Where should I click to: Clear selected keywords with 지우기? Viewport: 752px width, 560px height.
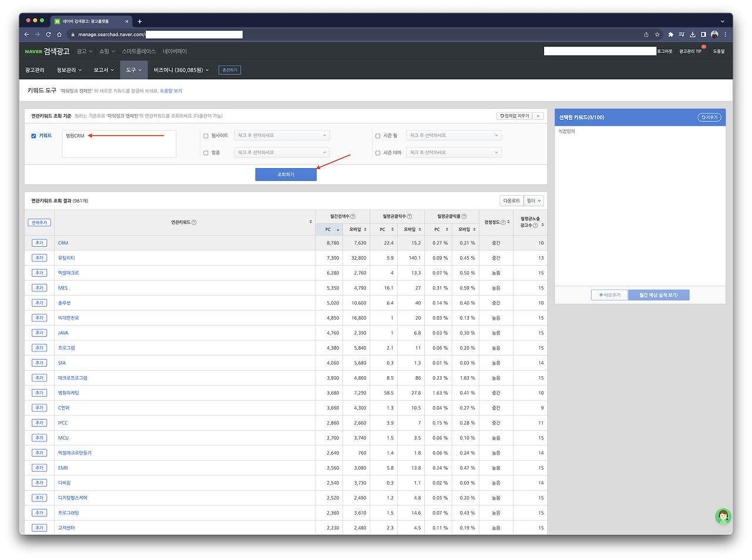[x=709, y=118]
